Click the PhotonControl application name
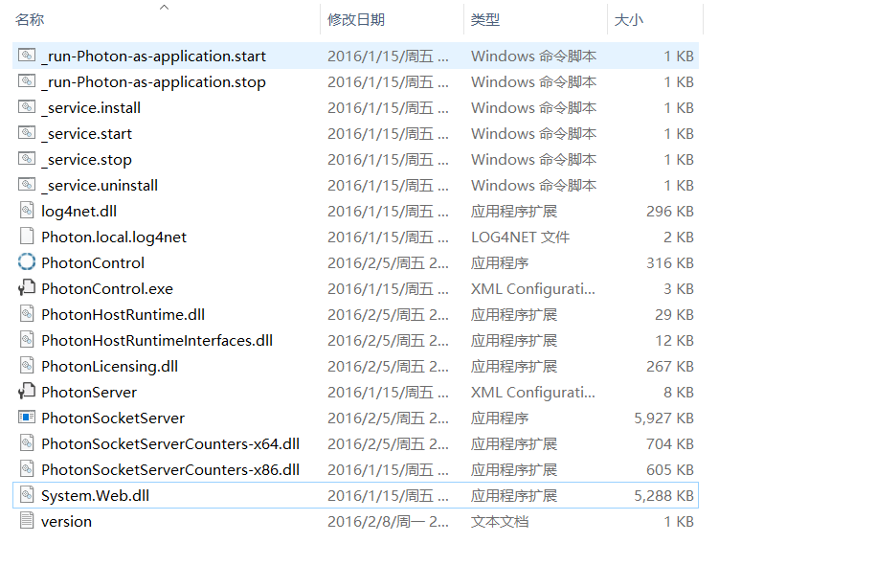Viewport: 876px width, 588px height. click(93, 262)
